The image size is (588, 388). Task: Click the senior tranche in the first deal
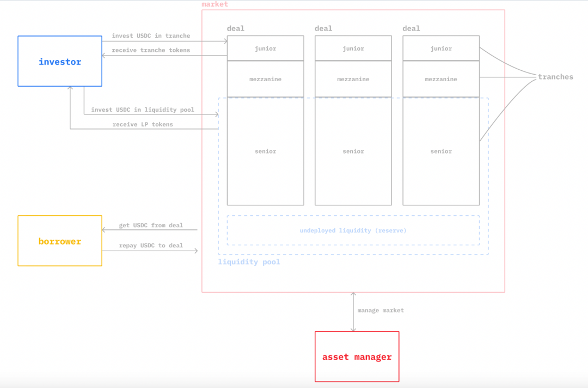coord(265,151)
